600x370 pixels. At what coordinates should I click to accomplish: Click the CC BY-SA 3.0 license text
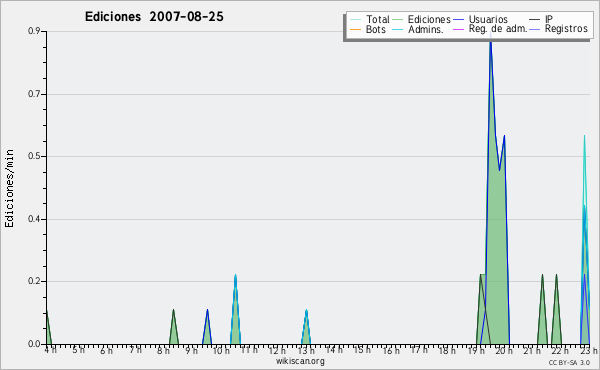[569, 363]
